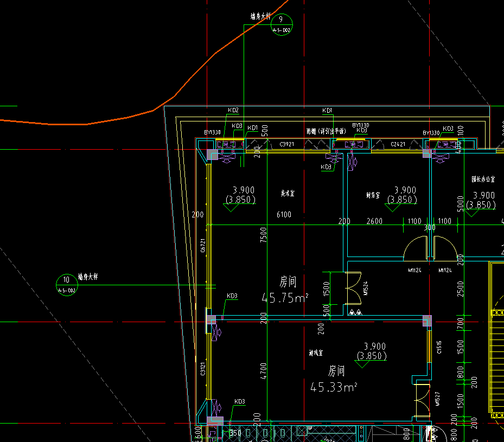Viewport: 504px width, 442px height.
Task: Pick the 2600 dimension text
Action: [x=374, y=221]
